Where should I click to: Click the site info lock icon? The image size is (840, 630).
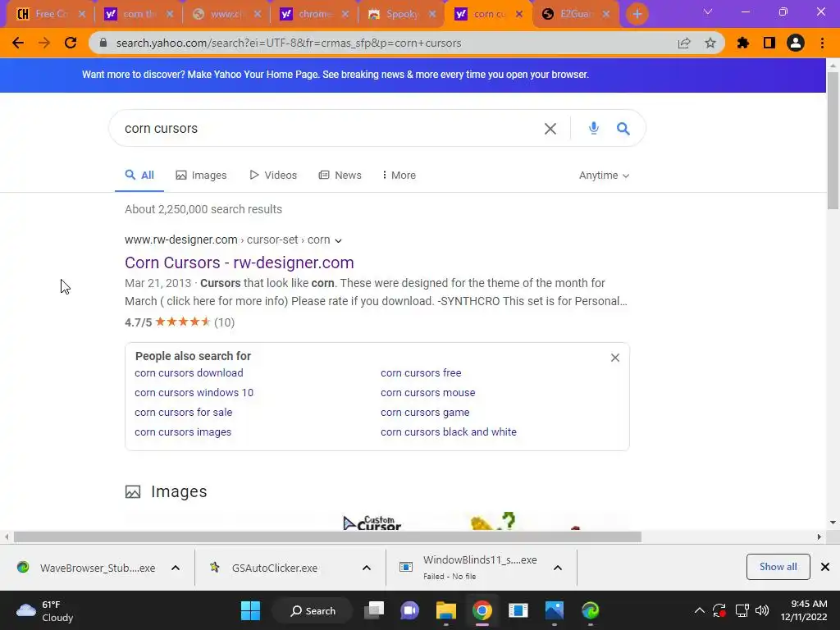[103, 43]
